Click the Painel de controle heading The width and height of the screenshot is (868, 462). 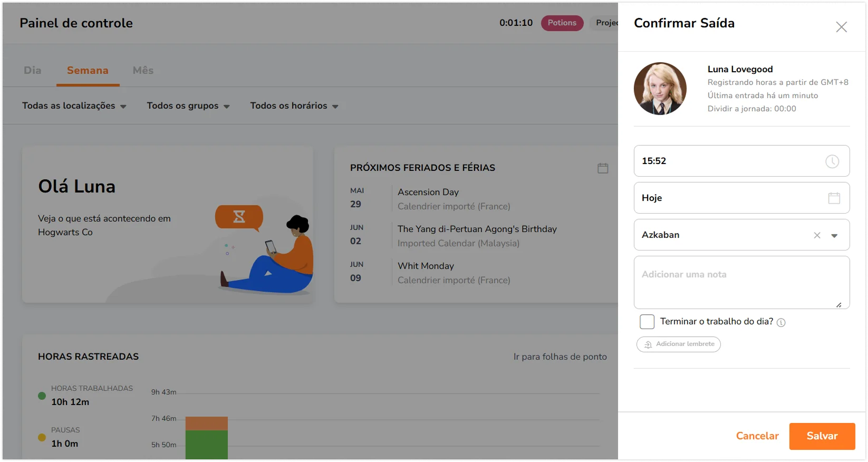point(76,23)
